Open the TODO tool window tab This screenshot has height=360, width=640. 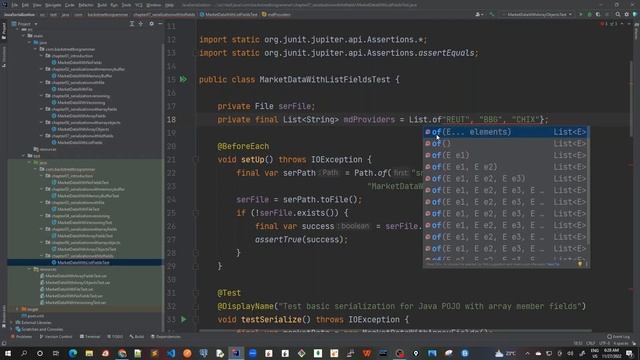(x=115, y=337)
